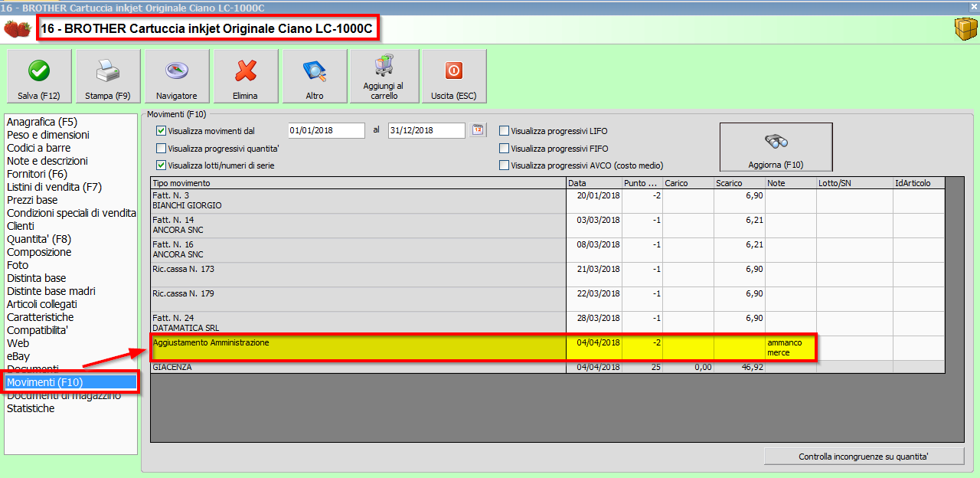The image size is (980, 478).
Task: Click the Note column header
Action: [791, 183]
